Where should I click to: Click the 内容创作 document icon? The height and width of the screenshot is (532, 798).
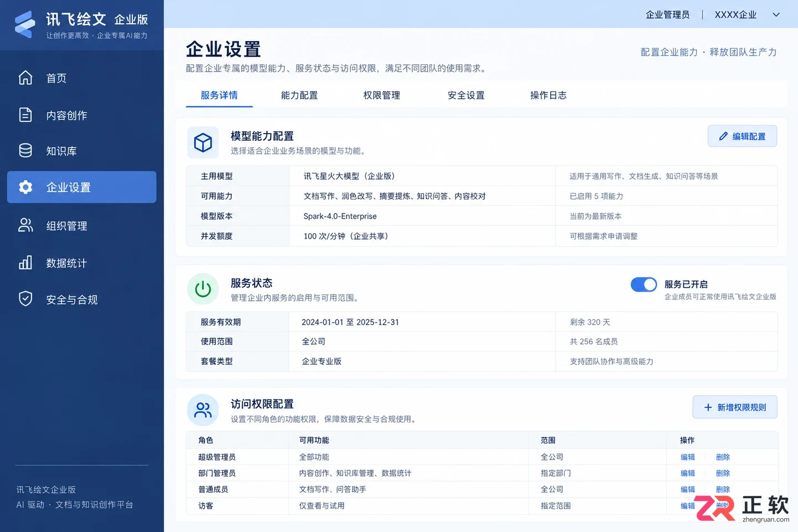coord(25,115)
